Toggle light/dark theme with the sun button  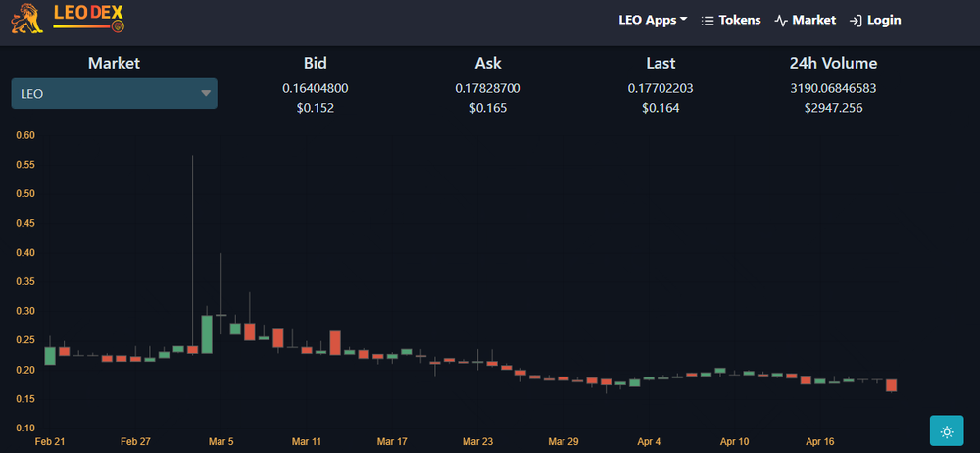click(947, 431)
